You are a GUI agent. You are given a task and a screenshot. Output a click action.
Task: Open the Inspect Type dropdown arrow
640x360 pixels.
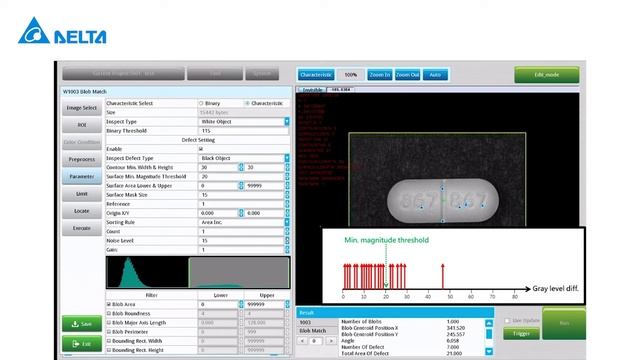click(x=287, y=122)
